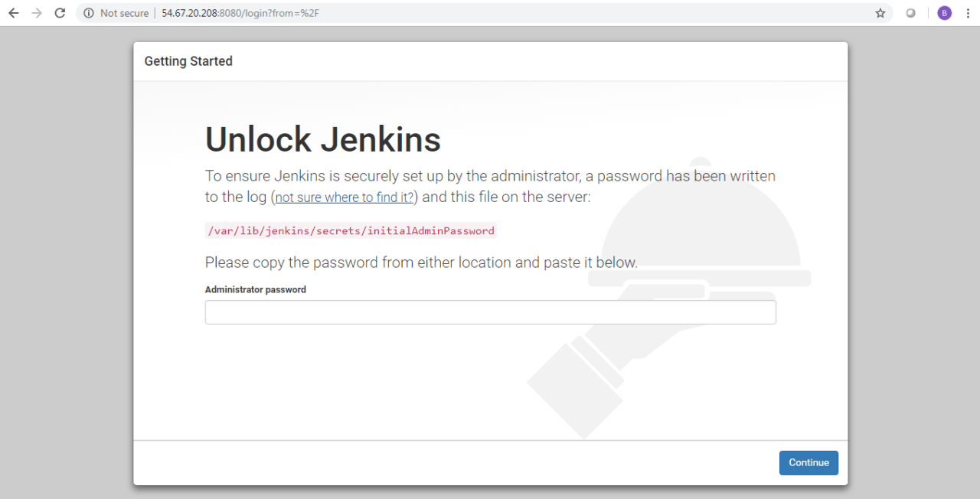Click the browser forward arrow

point(36,13)
